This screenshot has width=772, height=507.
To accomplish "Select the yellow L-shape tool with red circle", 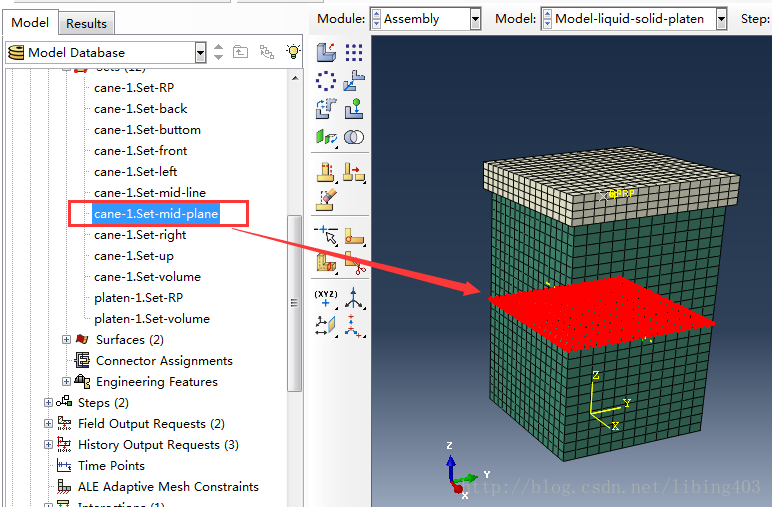I will pyautogui.click(x=354, y=235).
